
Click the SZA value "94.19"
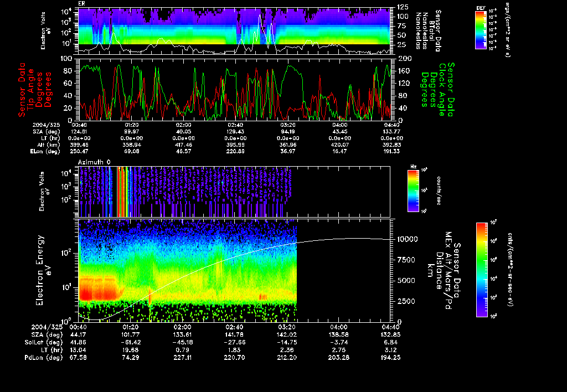[287, 132]
